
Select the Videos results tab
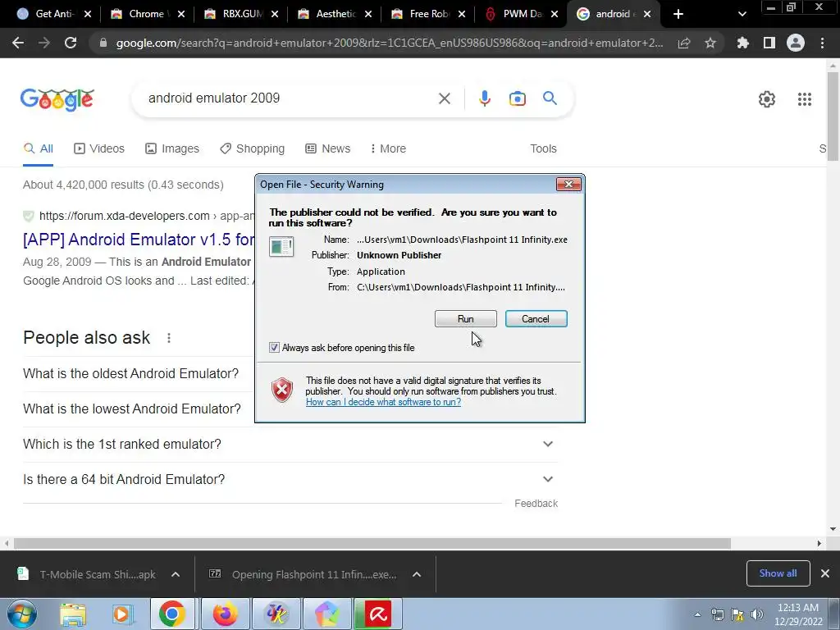(x=99, y=148)
